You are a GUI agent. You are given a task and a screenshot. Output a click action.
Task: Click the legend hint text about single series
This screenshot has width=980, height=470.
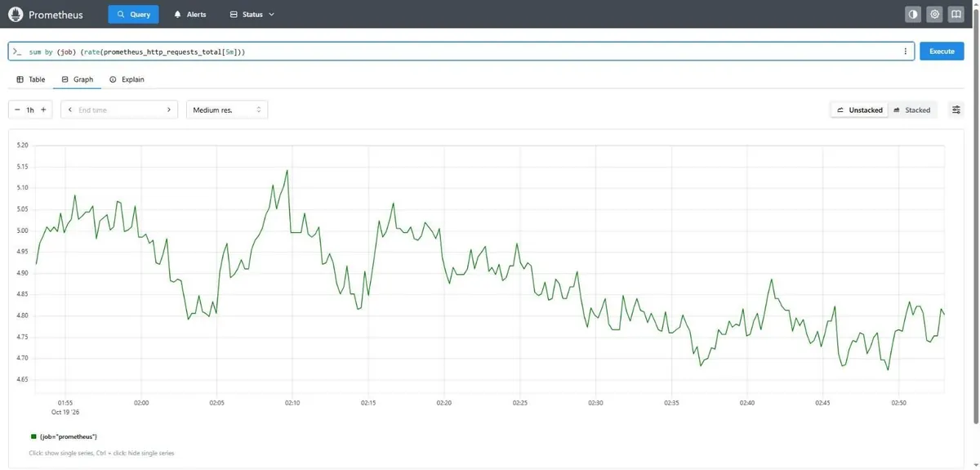point(101,453)
